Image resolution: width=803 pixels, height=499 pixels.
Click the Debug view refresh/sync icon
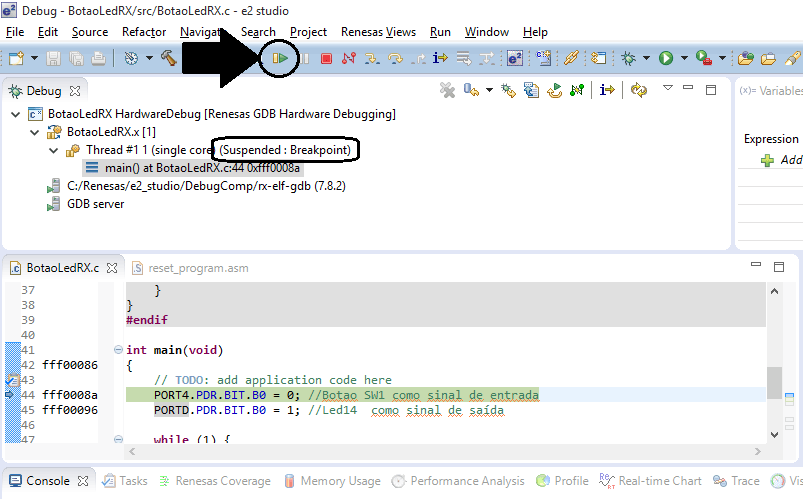point(639,90)
